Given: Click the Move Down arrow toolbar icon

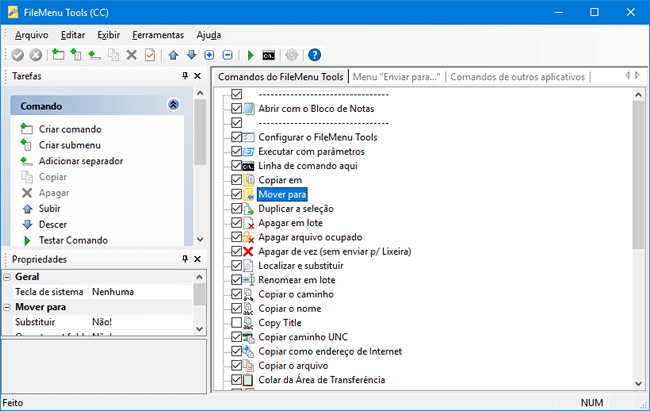Looking at the screenshot, I should (x=191, y=55).
